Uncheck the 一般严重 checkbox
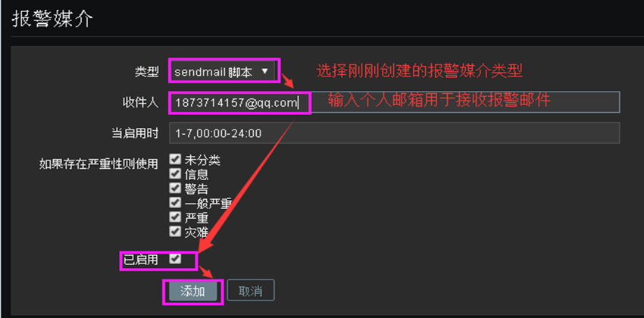This screenshot has height=318, width=644. (x=175, y=202)
